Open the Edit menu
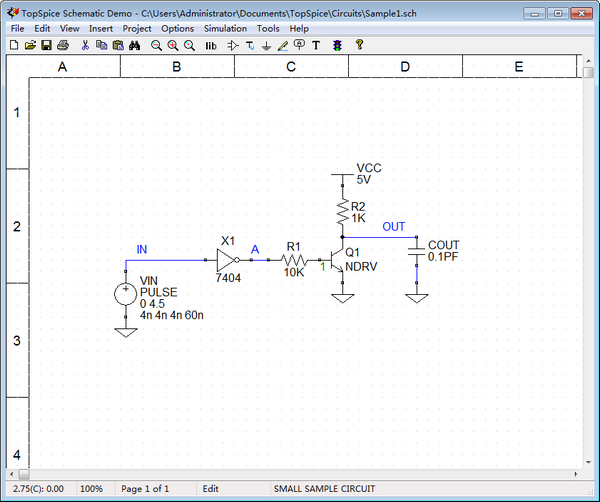The image size is (600, 502). point(42,29)
